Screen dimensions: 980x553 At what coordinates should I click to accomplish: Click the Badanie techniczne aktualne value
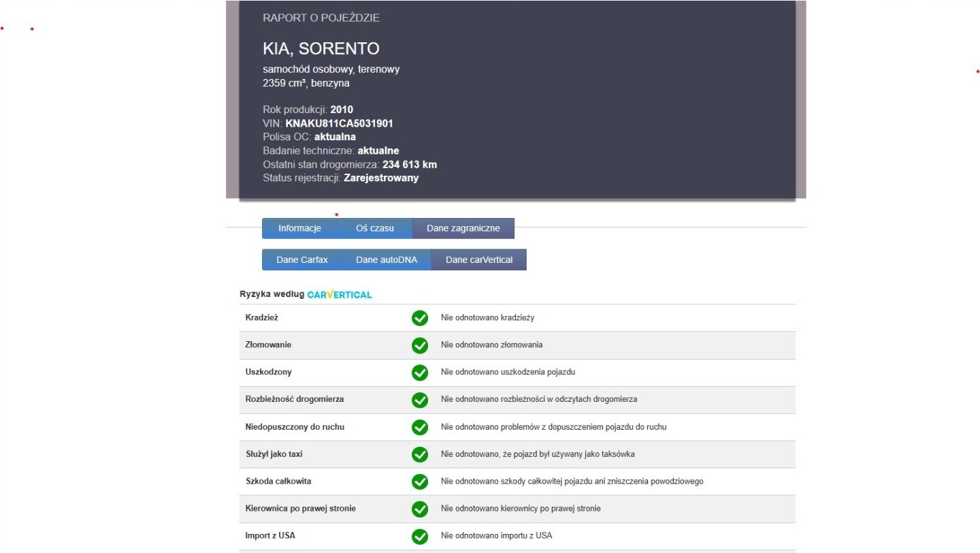click(x=378, y=151)
